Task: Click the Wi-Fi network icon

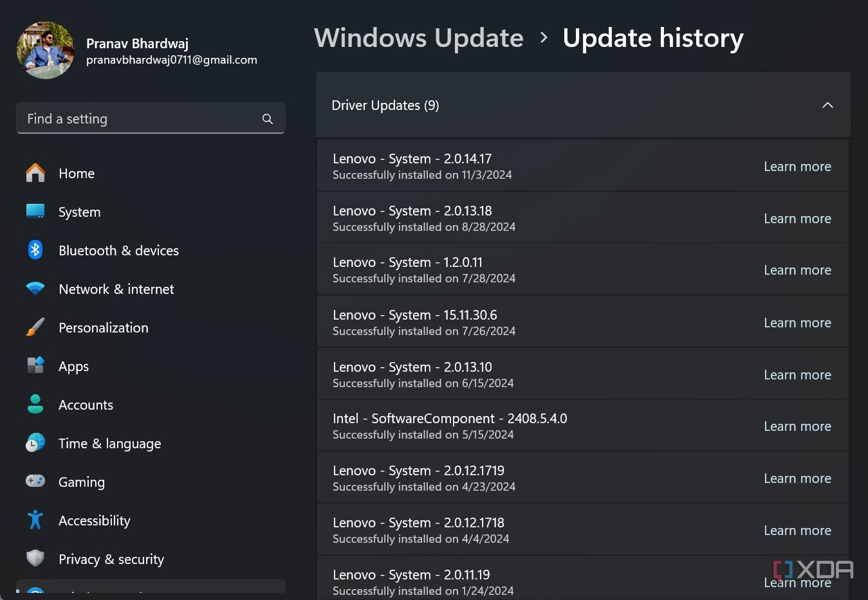Action: pos(35,289)
